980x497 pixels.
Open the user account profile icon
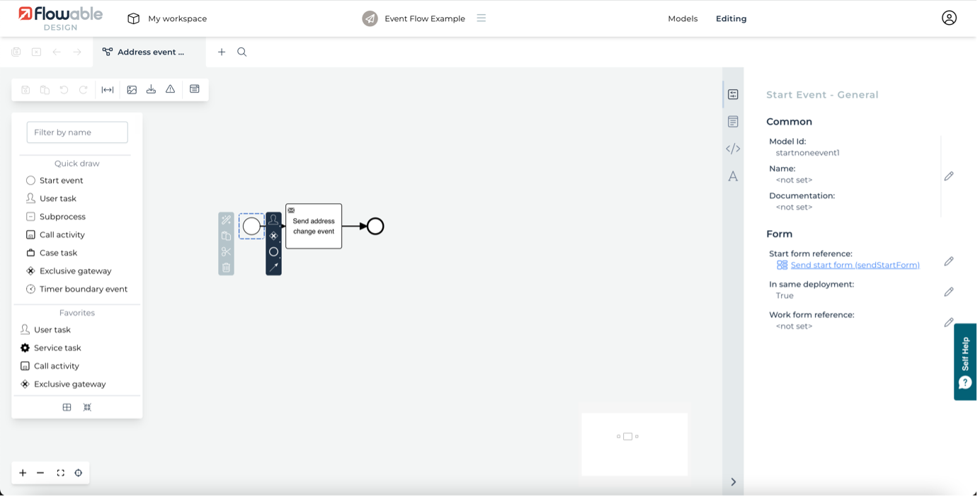[949, 18]
